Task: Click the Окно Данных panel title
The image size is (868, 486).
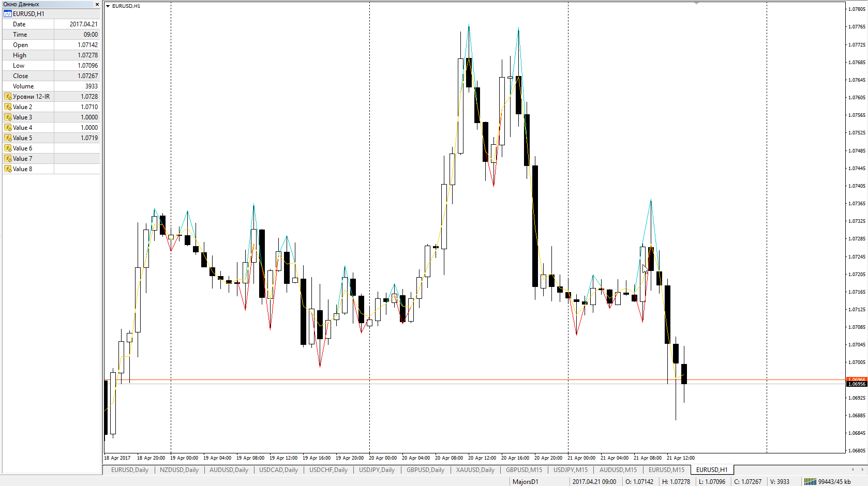Action: point(21,4)
